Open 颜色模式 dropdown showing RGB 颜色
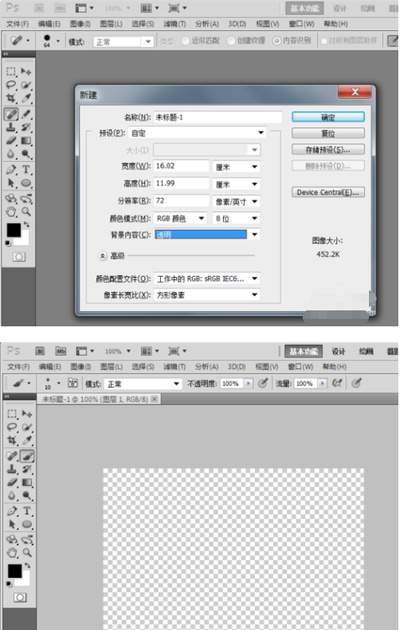Screen dimensions: 400x630 181,219
